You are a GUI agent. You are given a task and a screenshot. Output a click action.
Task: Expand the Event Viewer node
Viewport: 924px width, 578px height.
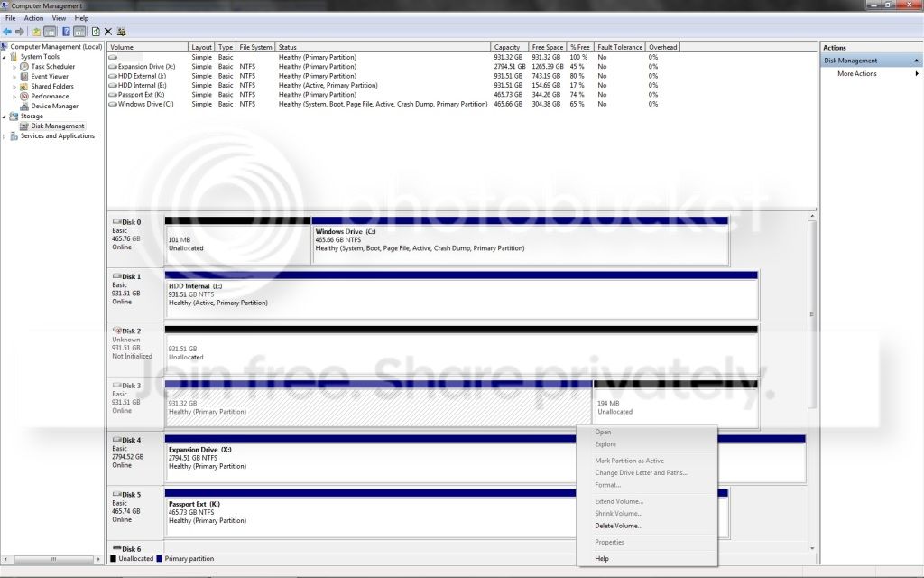[x=14, y=77]
